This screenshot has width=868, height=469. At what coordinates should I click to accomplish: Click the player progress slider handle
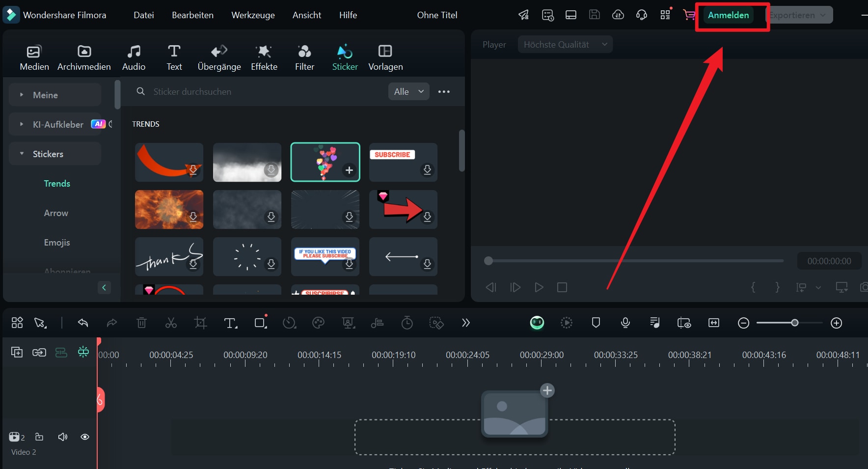[x=488, y=261]
